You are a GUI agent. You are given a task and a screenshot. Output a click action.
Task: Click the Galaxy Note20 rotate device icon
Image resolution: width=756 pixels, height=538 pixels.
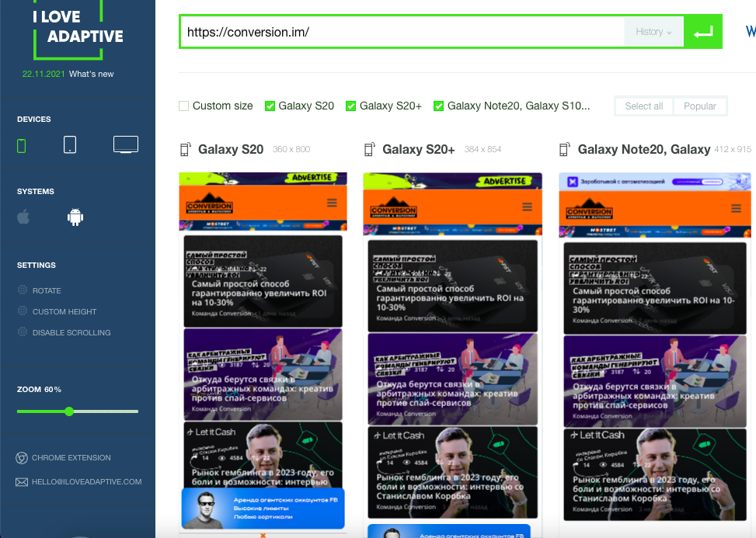point(565,149)
